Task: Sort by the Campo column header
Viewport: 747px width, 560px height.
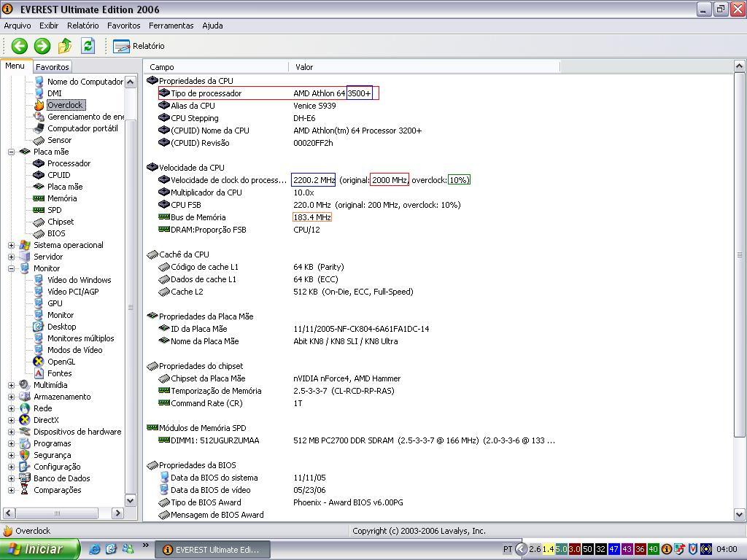Action: coord(216,67)
